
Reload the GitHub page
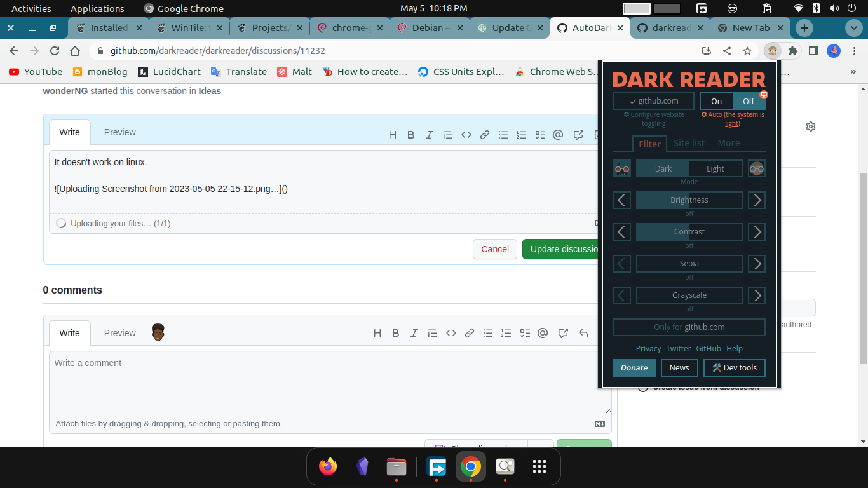coord(55,51)
